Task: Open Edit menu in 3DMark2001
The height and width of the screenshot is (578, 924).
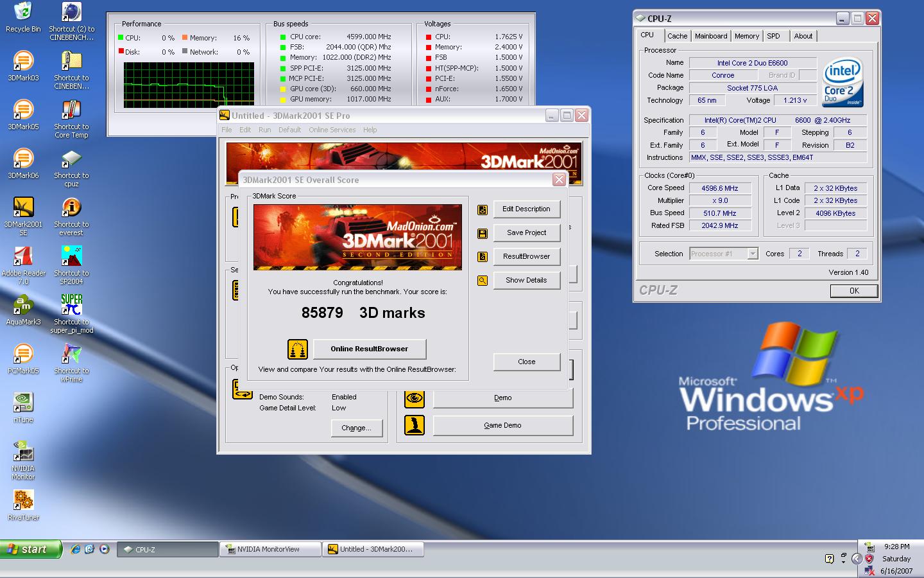Action: coord(245,130)
